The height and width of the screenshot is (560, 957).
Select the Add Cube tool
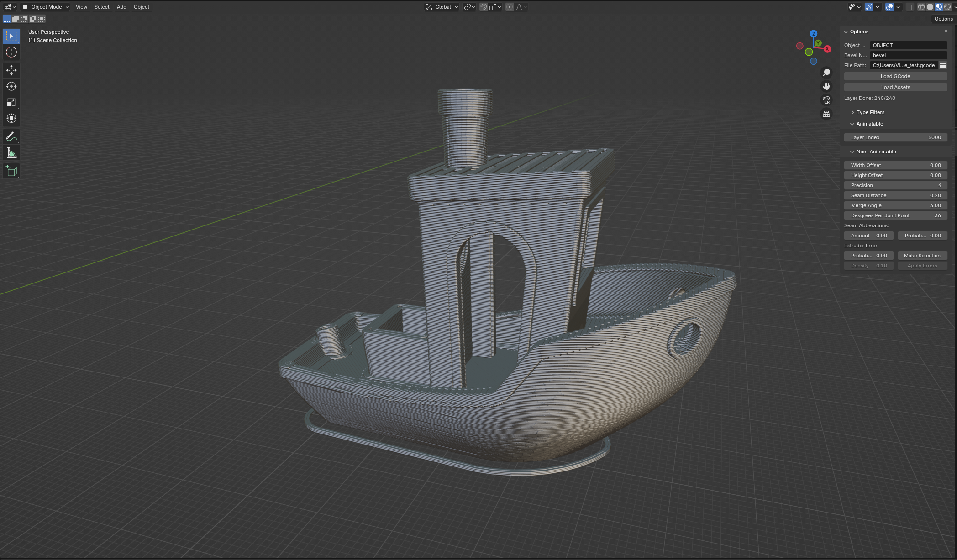[11, 171]
